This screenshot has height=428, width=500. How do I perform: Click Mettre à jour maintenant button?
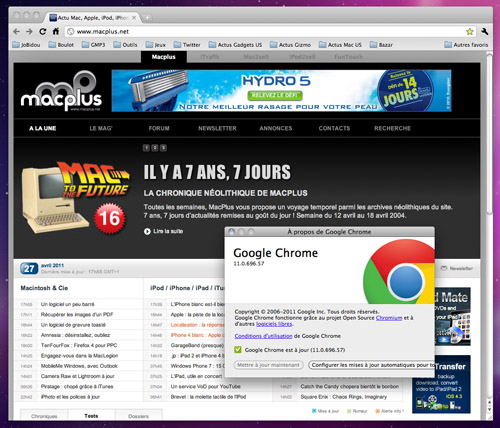[x=268, y=365]
